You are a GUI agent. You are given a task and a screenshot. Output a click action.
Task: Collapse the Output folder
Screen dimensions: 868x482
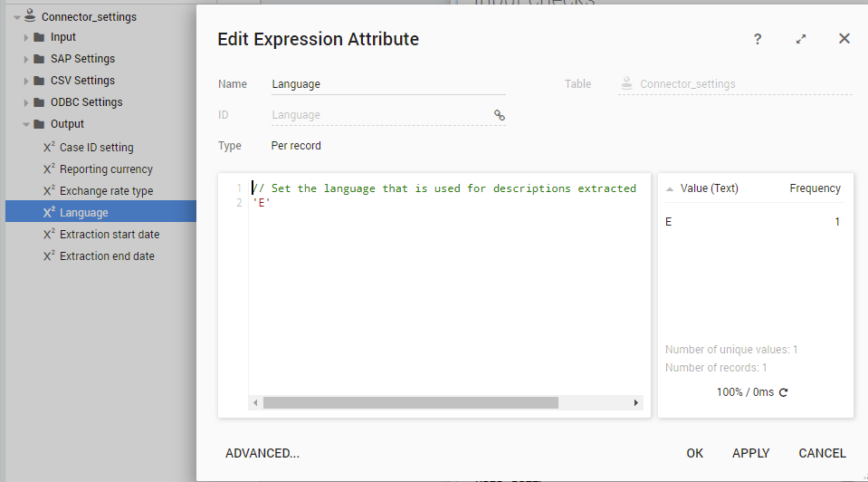(x=26, y=124)
